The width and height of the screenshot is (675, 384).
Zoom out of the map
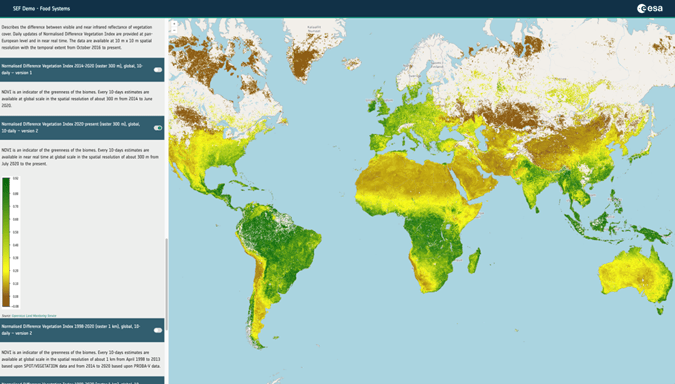174,30
